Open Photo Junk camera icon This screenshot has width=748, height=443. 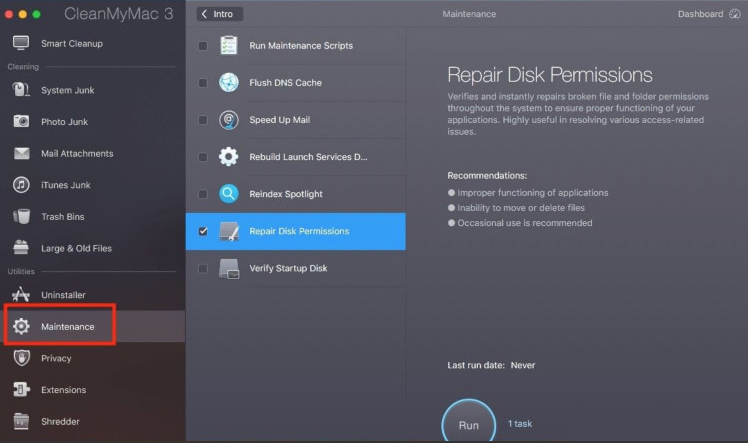click(x=21, y=121)
